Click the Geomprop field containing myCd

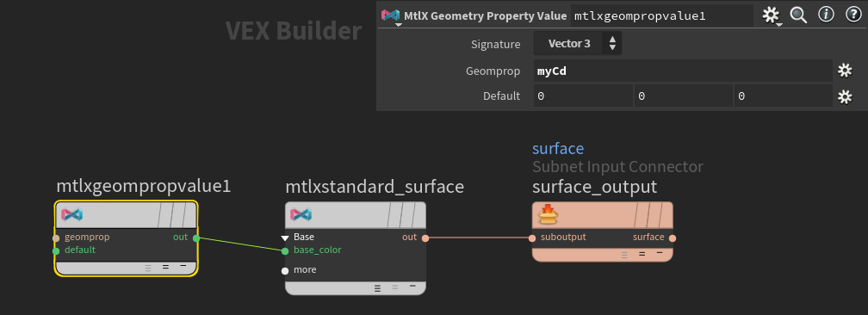[683, 71]
